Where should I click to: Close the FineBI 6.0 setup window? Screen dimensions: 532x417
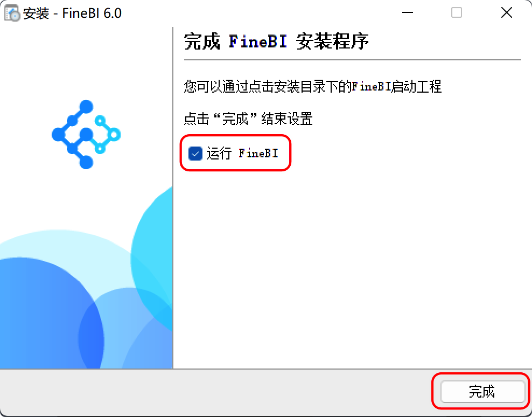click(507, 13)
